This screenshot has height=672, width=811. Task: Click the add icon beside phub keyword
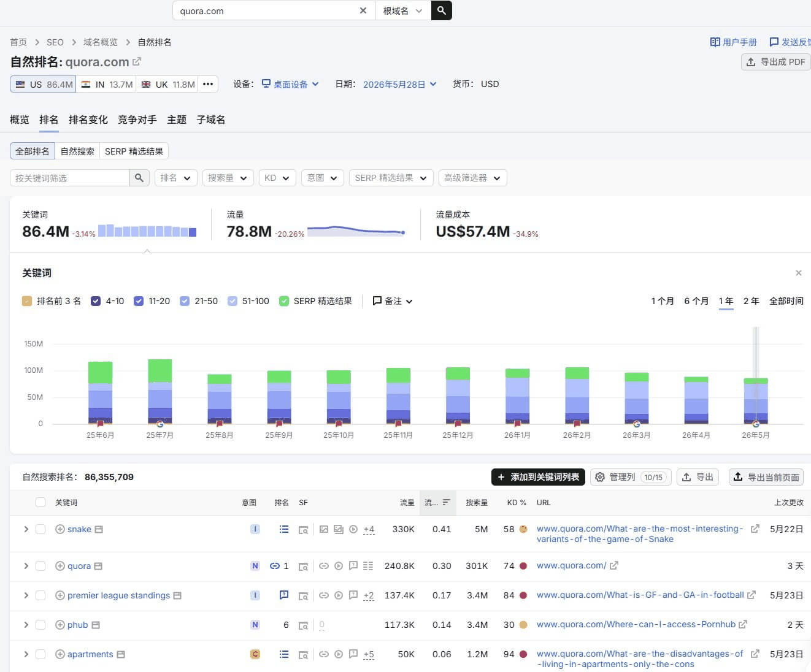(60, 625)
